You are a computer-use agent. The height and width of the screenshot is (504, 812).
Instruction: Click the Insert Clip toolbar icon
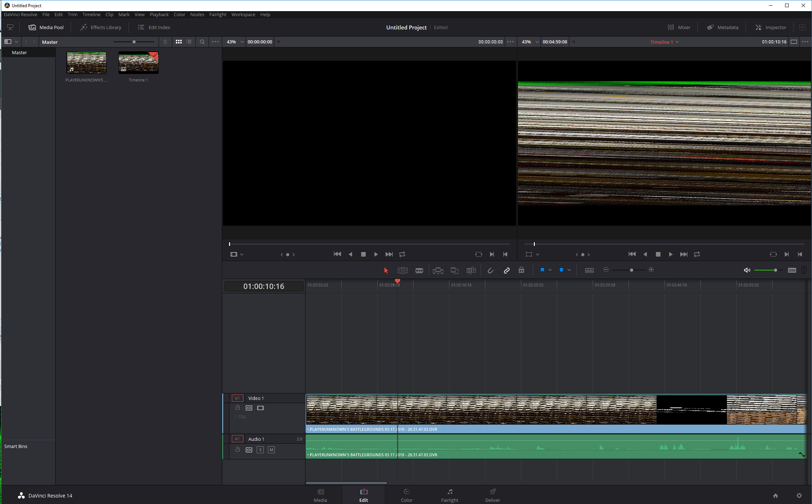click(438, 270)
